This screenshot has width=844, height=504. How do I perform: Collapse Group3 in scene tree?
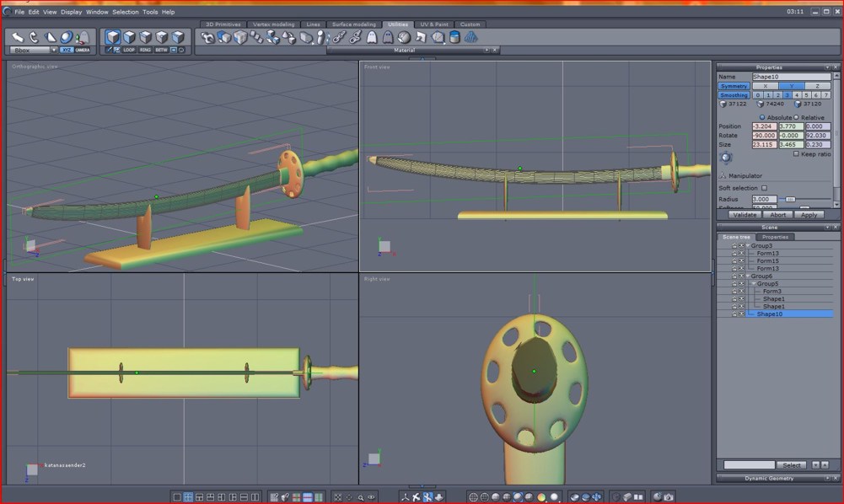point(748,246)
